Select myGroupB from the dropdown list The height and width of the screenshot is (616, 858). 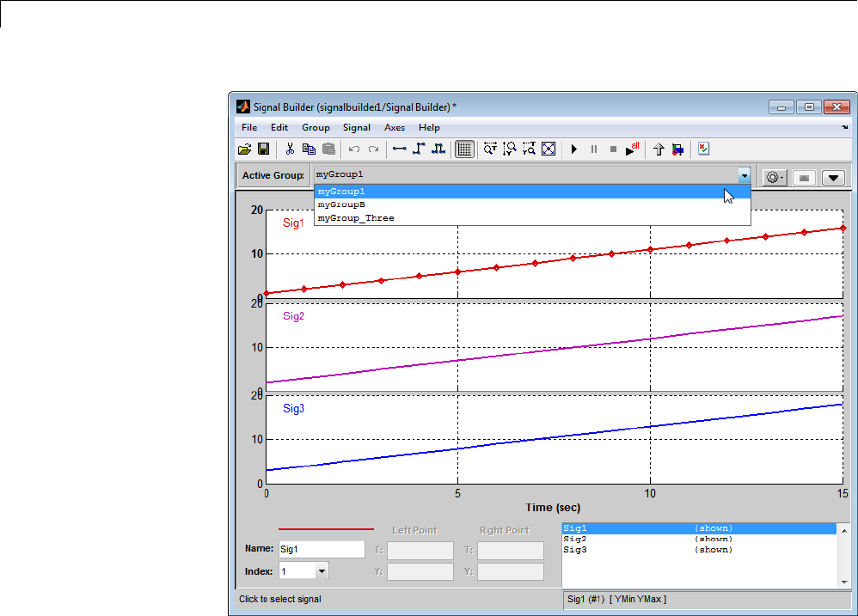coord(342,205)
